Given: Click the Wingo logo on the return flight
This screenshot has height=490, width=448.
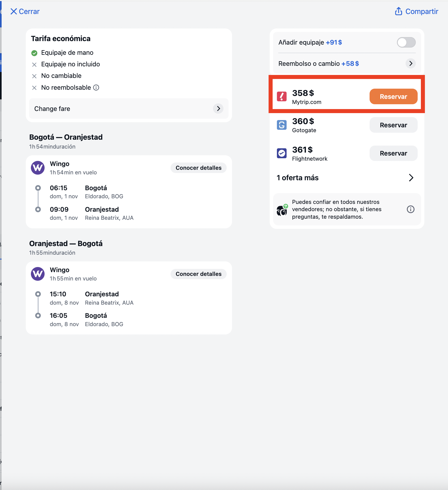Looking at the screenshot, I should pos(38,274).
